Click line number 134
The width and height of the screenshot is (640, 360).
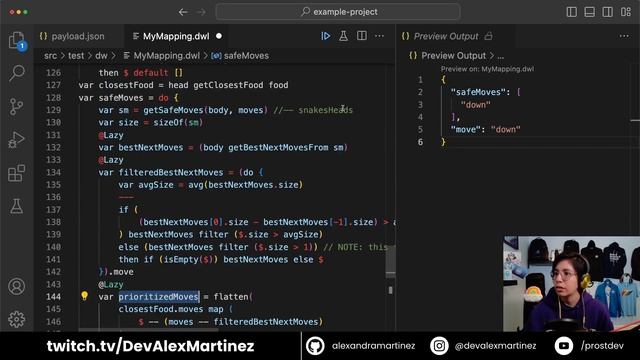coord(53,172)
